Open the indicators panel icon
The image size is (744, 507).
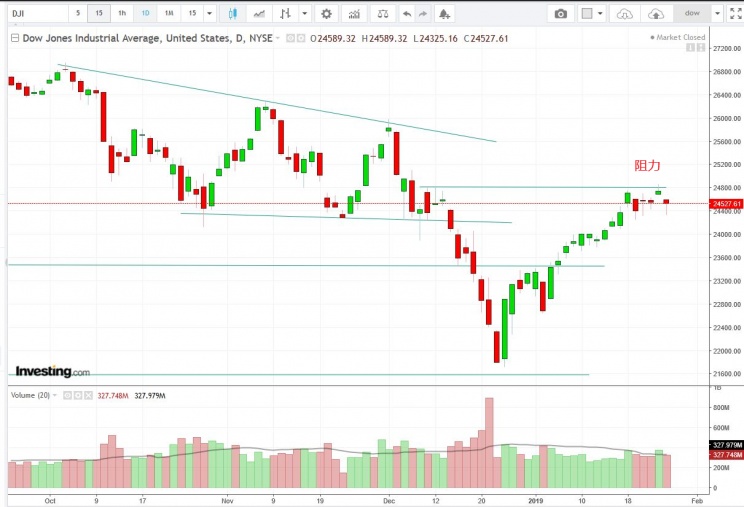point(353,14)
